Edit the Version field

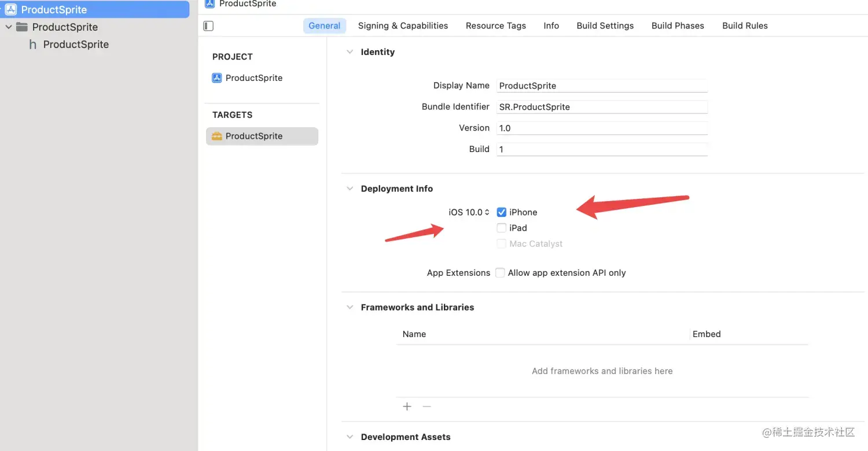pyautogui.click(x=602, y=128)
